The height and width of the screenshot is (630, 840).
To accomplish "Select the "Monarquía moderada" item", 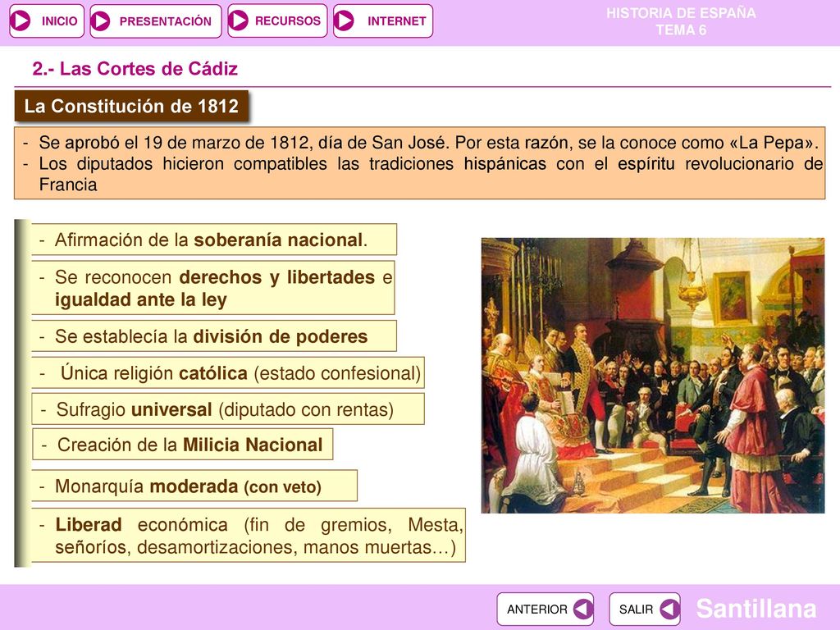I will [194, 486].
